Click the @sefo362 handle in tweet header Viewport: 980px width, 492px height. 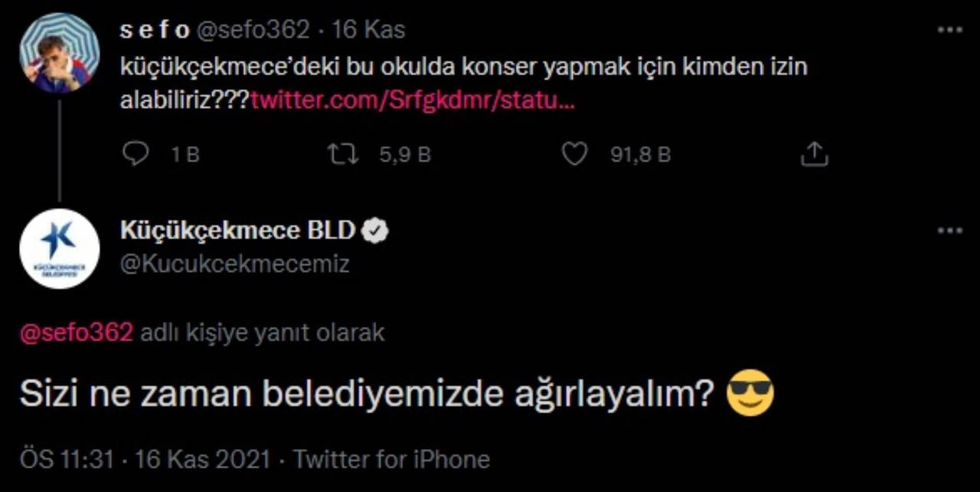coord(254,30)
